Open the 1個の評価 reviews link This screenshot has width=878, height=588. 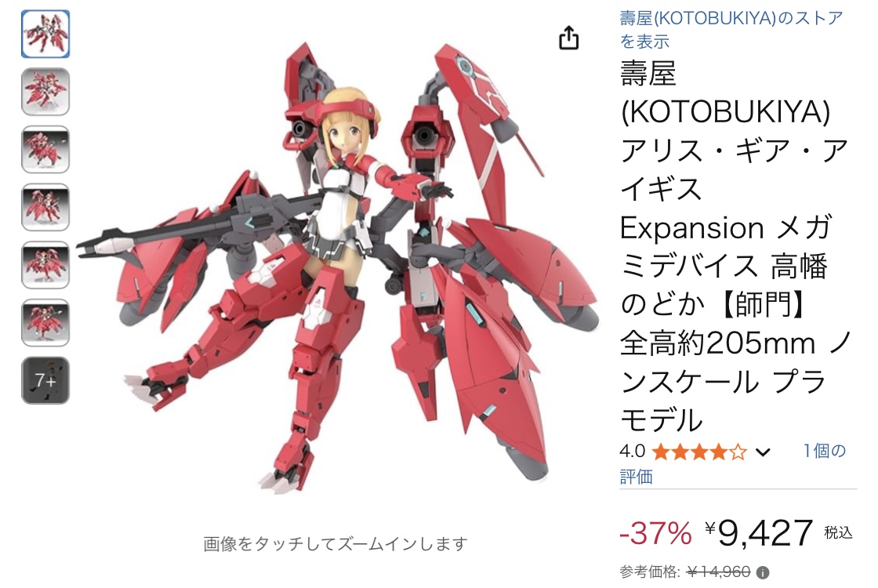[x=732, y=463]
